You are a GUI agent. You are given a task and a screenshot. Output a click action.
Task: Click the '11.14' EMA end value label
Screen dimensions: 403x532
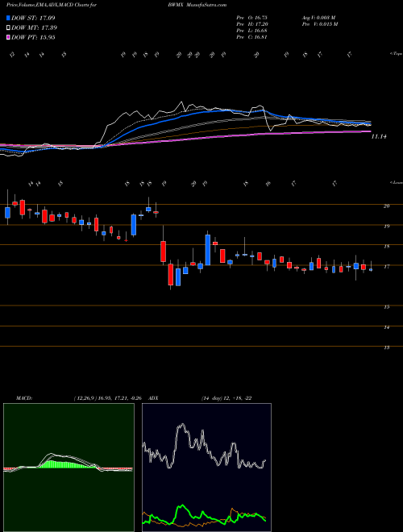pos(379,137)
